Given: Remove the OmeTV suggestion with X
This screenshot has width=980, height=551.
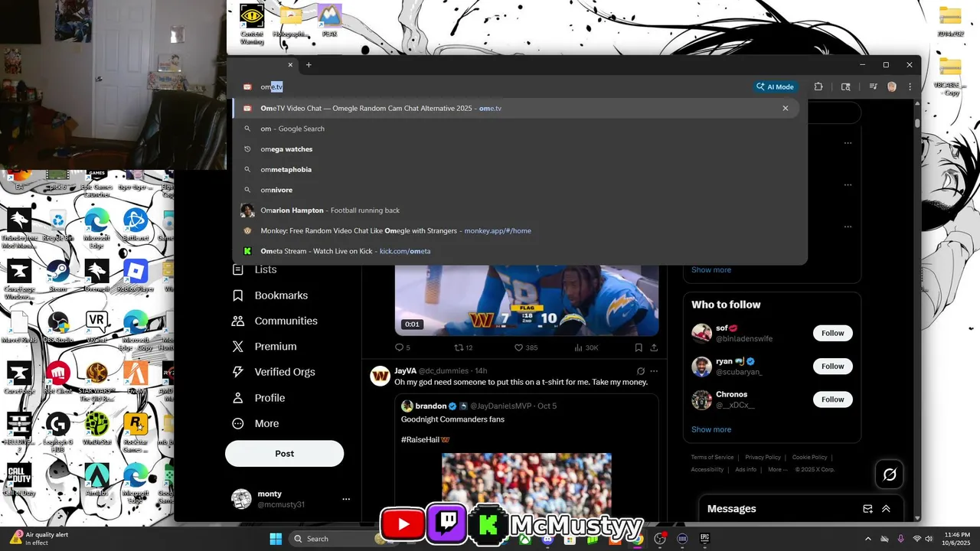Looking at the screenshot, I should click(785, 109).
